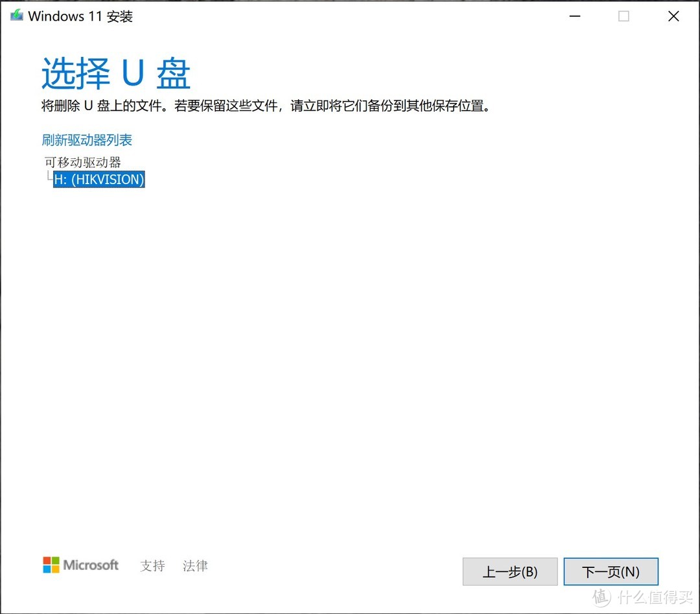Click 上一步(B) to go back

[510, 571]
